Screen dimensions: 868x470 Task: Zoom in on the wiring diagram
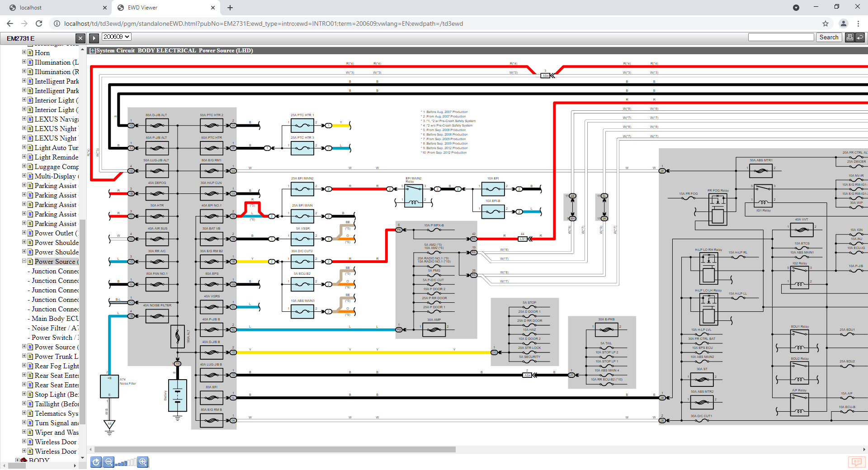[x=143, y=462]
